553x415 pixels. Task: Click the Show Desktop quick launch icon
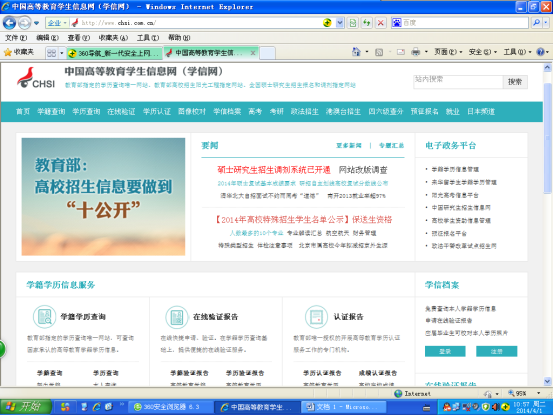(x=84, y=407)
